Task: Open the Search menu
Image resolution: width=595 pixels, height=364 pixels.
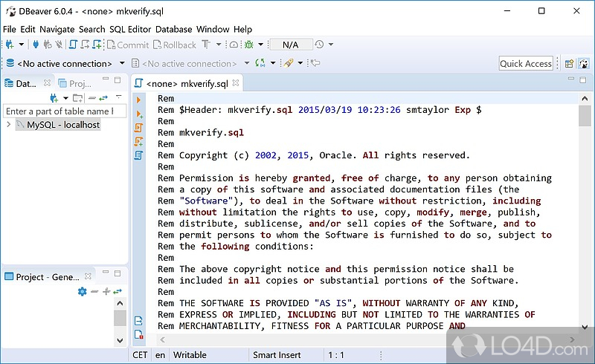Action: click(91, 29)
